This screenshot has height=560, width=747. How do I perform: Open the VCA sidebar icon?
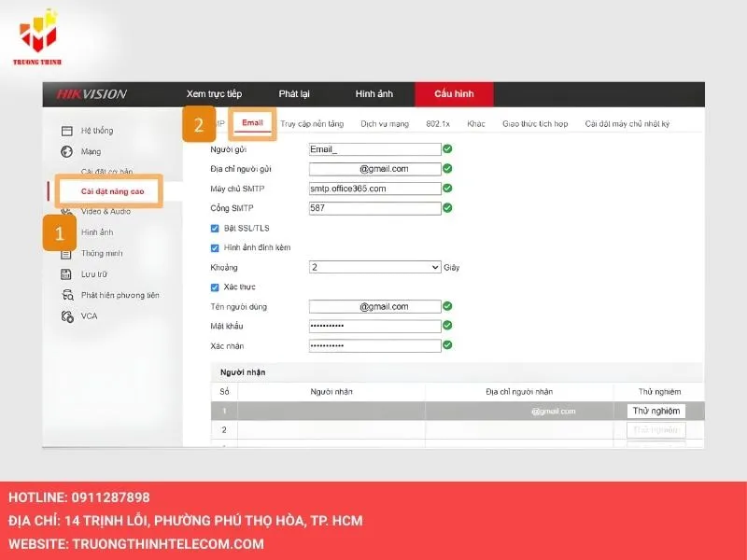66,316
